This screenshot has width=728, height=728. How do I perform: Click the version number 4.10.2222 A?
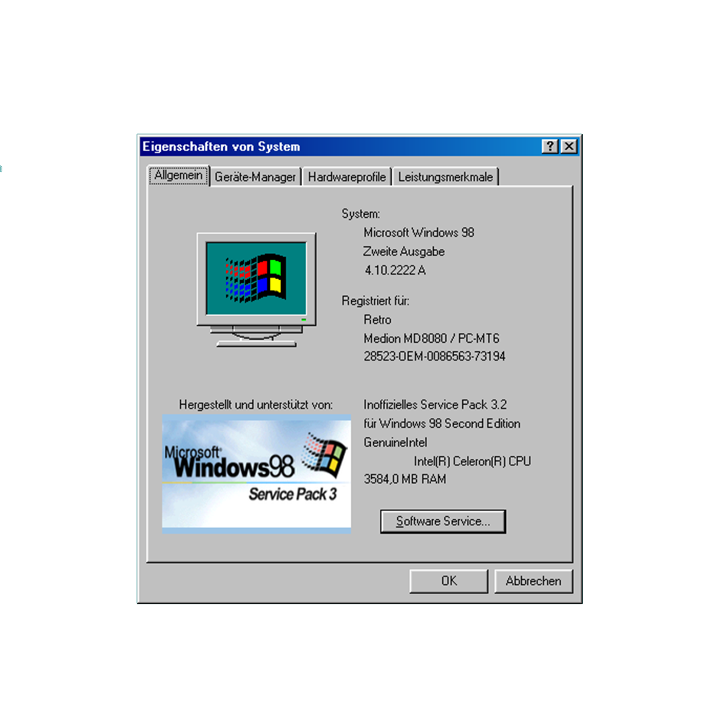click(395, 271)
